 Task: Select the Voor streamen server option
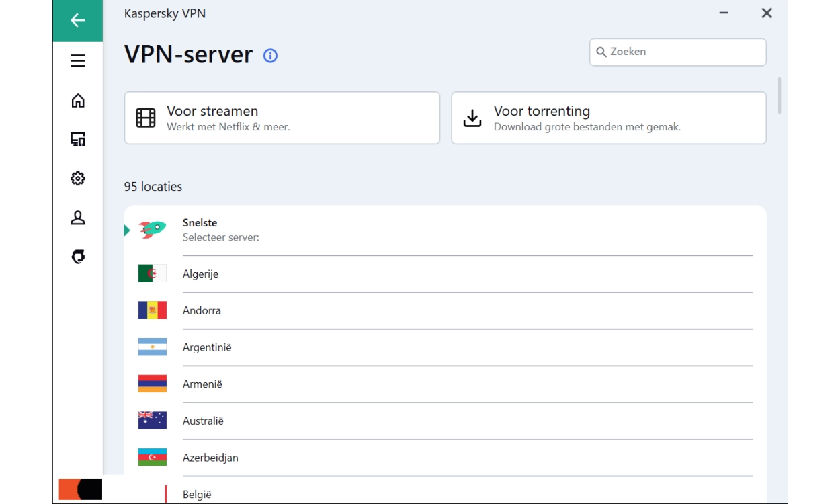tap(282, 118)
